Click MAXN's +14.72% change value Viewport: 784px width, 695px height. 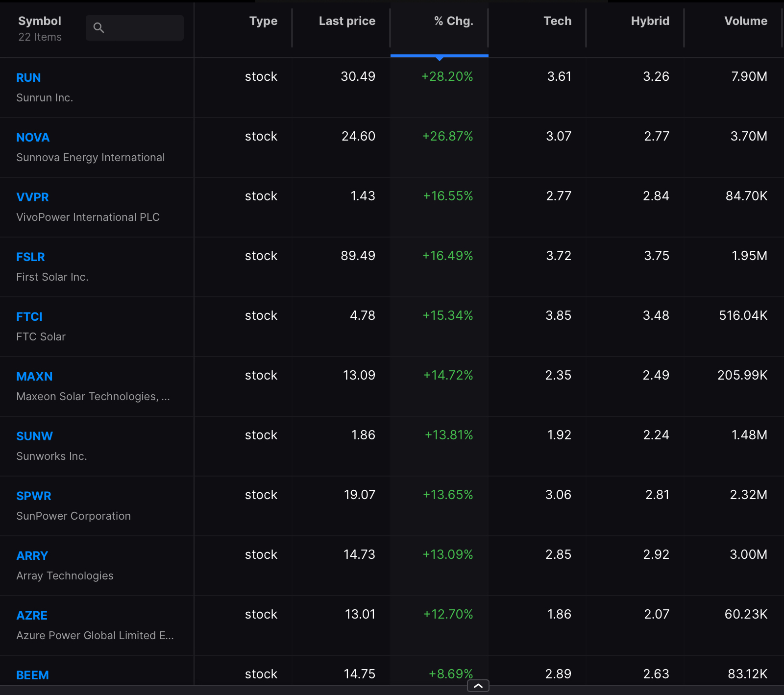(448, 376)
